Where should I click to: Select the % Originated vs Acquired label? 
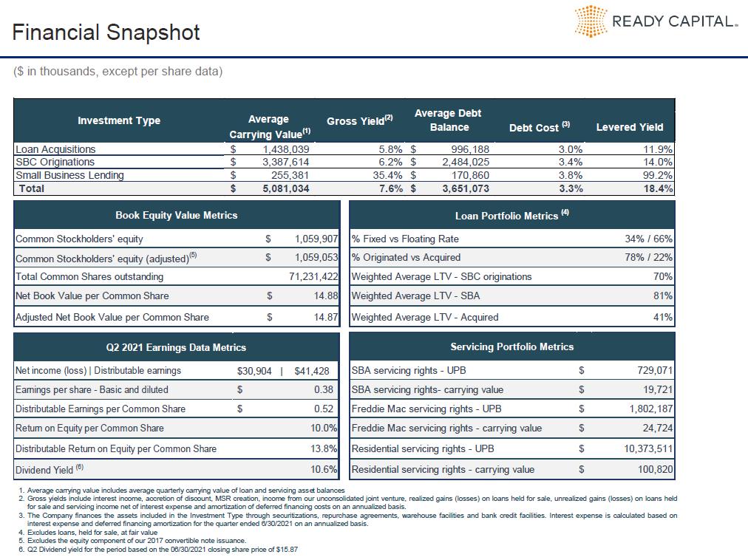[x=406, y=258]
